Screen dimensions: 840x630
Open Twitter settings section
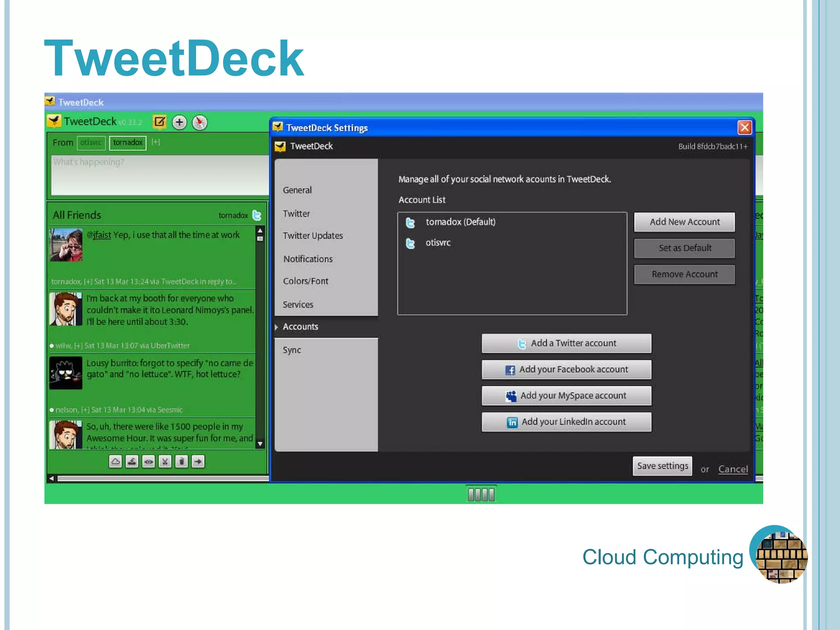click(296, 214)
